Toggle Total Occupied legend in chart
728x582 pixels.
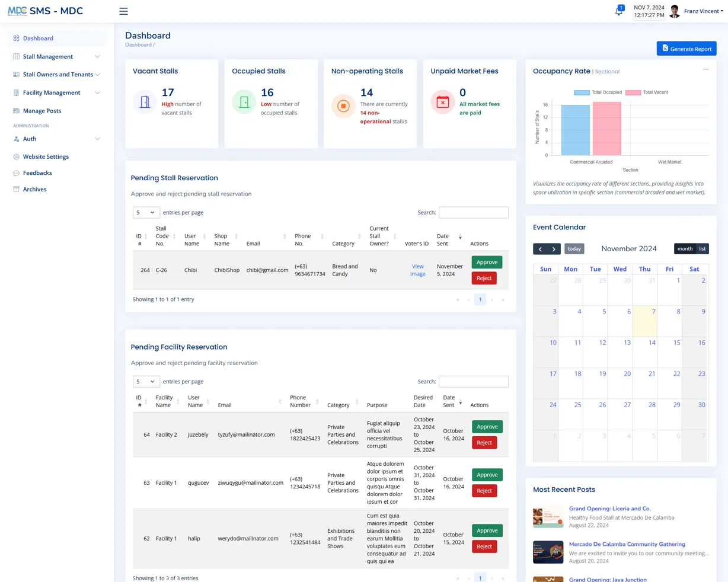pos(598,92)
